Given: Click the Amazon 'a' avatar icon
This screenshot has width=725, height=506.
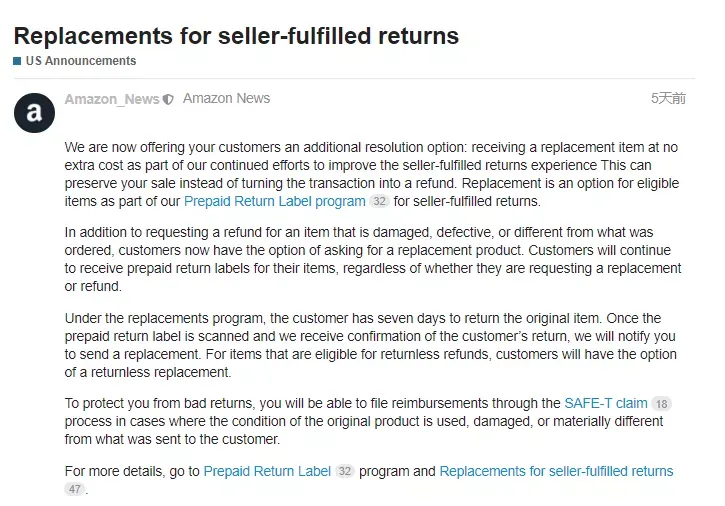Looking at the screenshot, I should tap(34, 113).
